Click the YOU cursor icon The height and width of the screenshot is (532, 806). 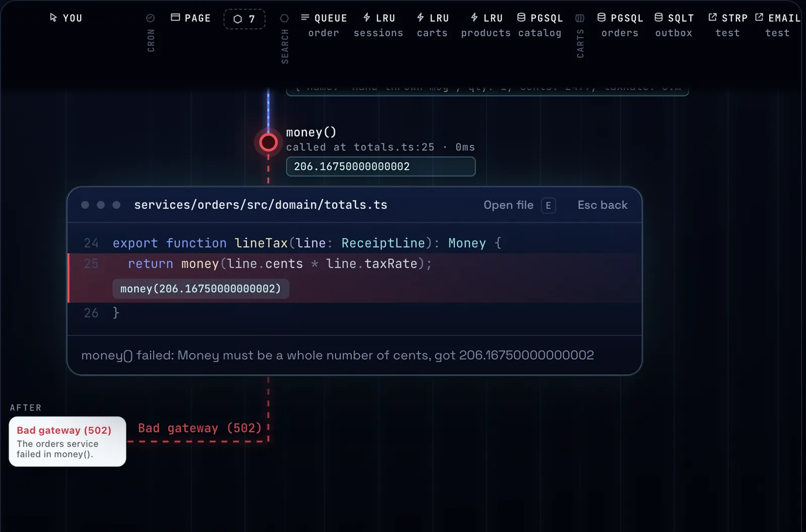(53, 18)
